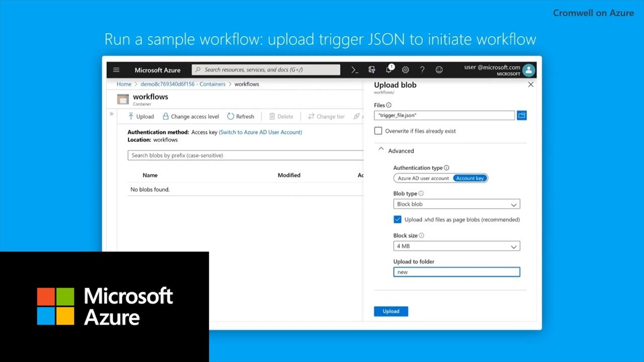This screenshot has width=644, height=362.
Task: Open the Azure portal hamburger menu
Action: (x=116, y=70)
